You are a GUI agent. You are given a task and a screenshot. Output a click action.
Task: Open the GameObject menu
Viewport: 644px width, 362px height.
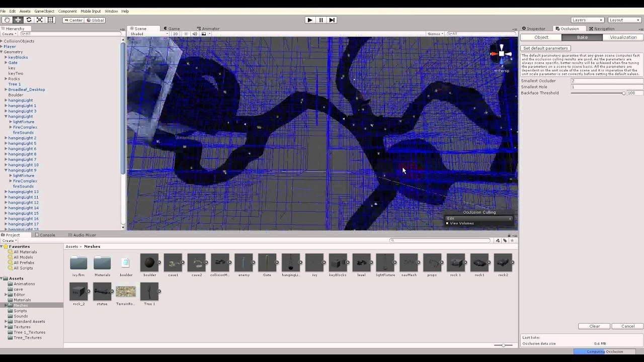tap(44, 11)
